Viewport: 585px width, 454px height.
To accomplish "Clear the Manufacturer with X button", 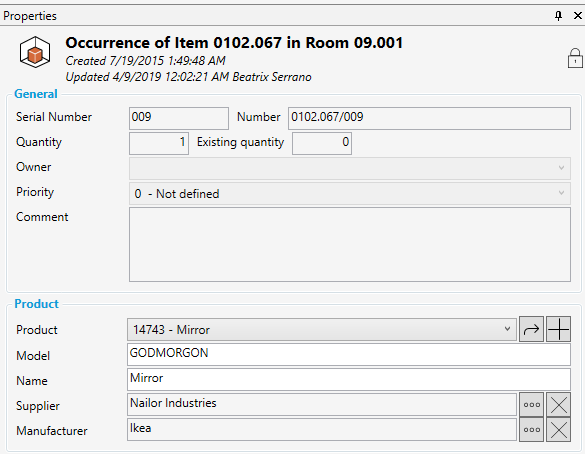I will click(559, 430).
